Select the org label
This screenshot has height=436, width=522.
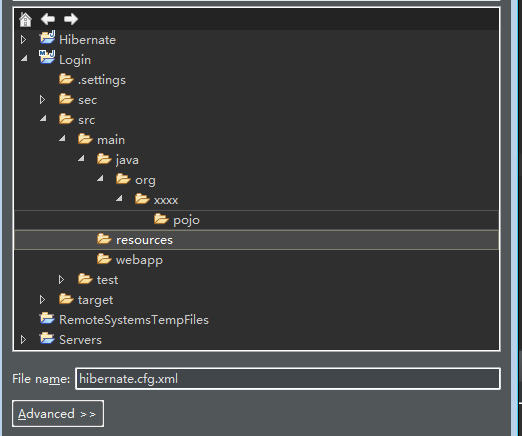145,181
